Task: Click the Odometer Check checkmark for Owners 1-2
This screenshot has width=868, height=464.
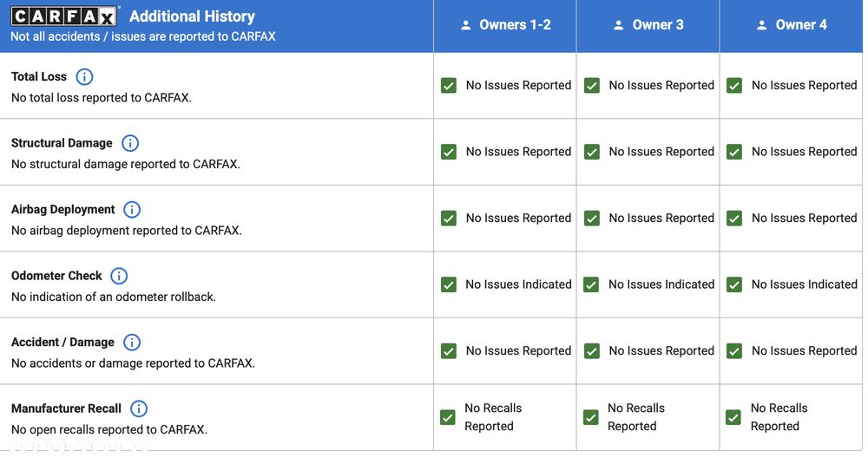Action: (x=449, y=284)
